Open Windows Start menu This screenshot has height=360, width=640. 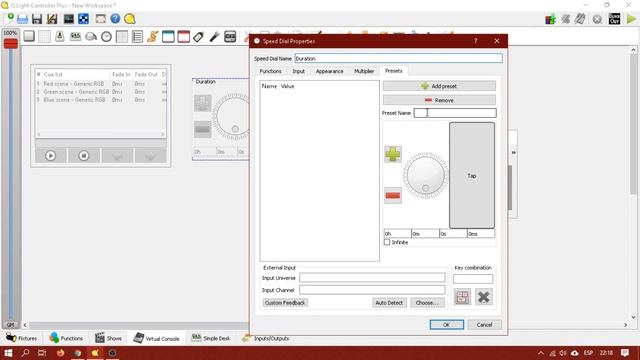pos(8,353)
